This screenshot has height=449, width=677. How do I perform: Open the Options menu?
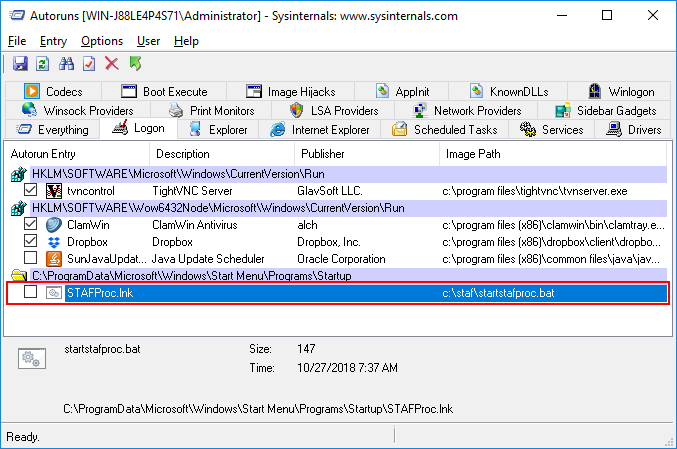click(102, 41)
